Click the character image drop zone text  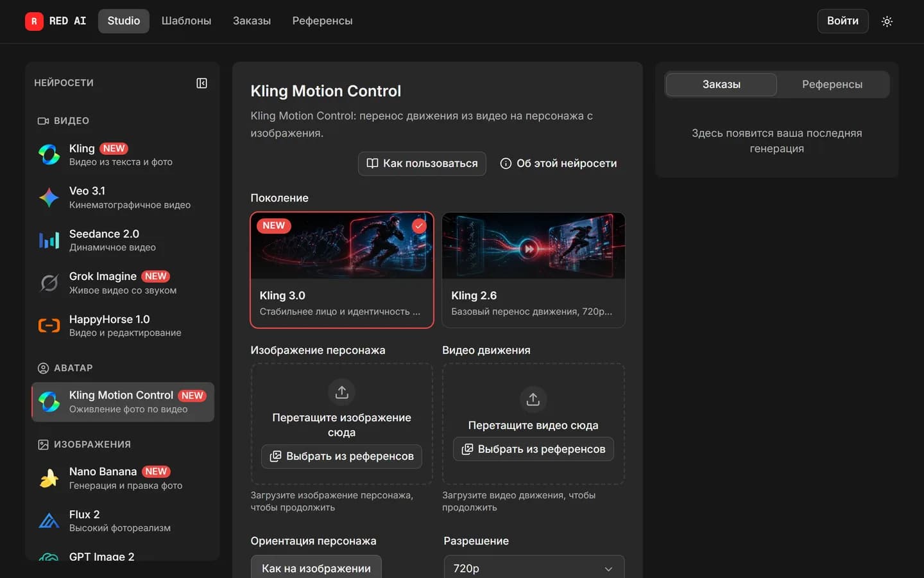pyautogui.click(x=341, y=425)
